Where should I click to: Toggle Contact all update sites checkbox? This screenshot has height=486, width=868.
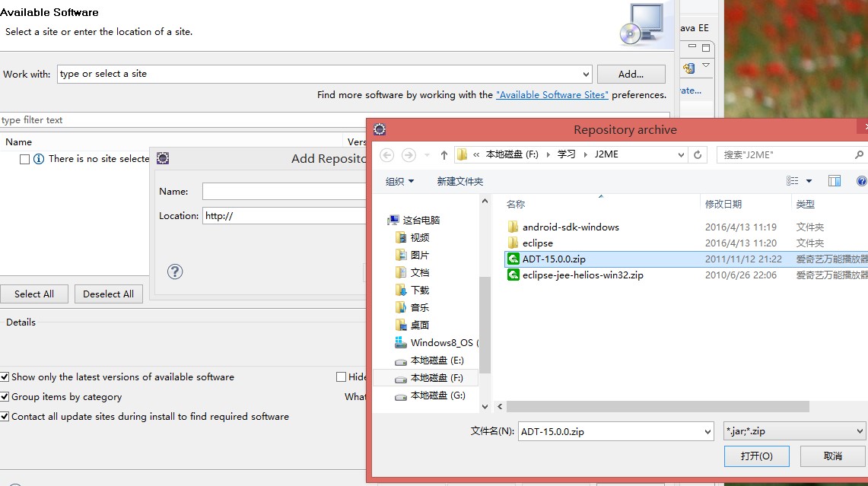click(x=5, y=417)
